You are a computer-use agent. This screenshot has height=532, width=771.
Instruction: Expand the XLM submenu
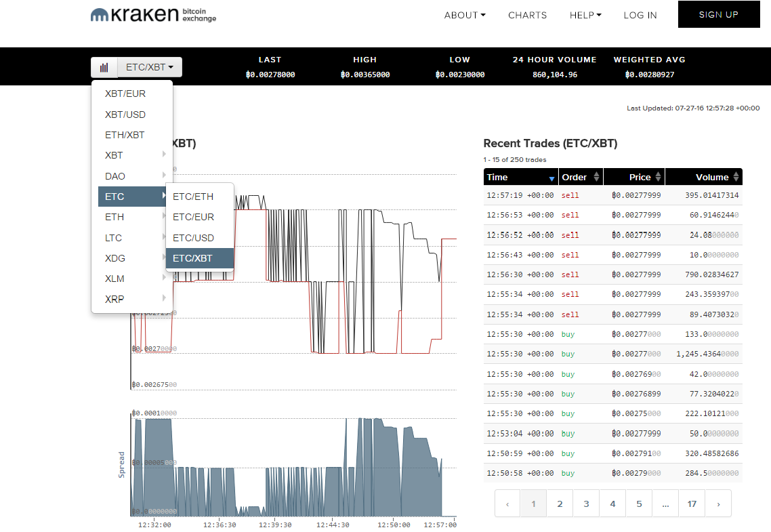click(x=132, y=279)
